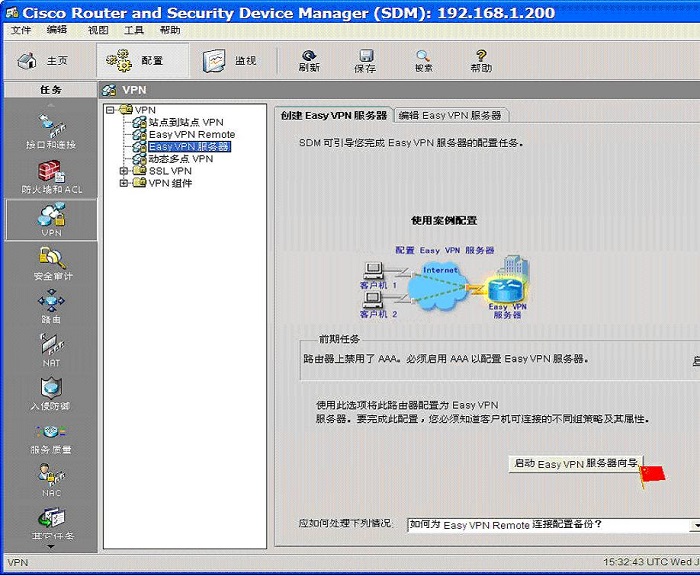This screenshot has width=700, height=576.
Task: Open 接口和连接 task in sidebar
Action: (x=51, y=131)
